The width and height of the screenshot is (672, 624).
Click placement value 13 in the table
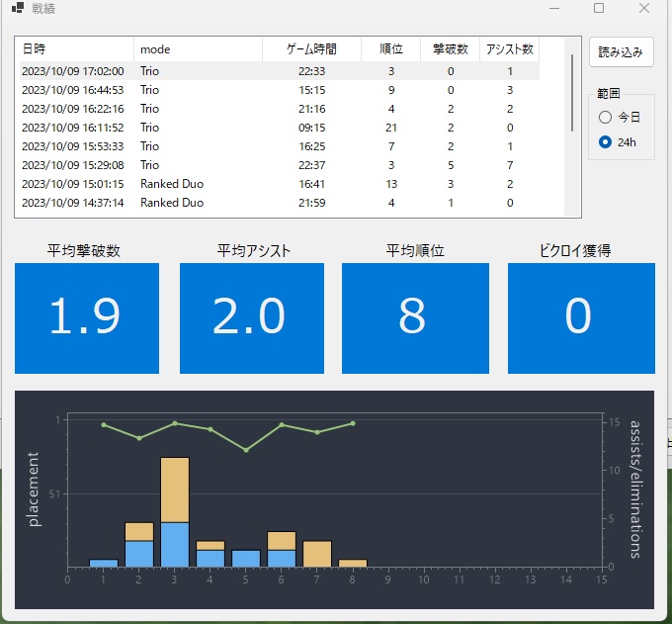click(x=391, y=184)
